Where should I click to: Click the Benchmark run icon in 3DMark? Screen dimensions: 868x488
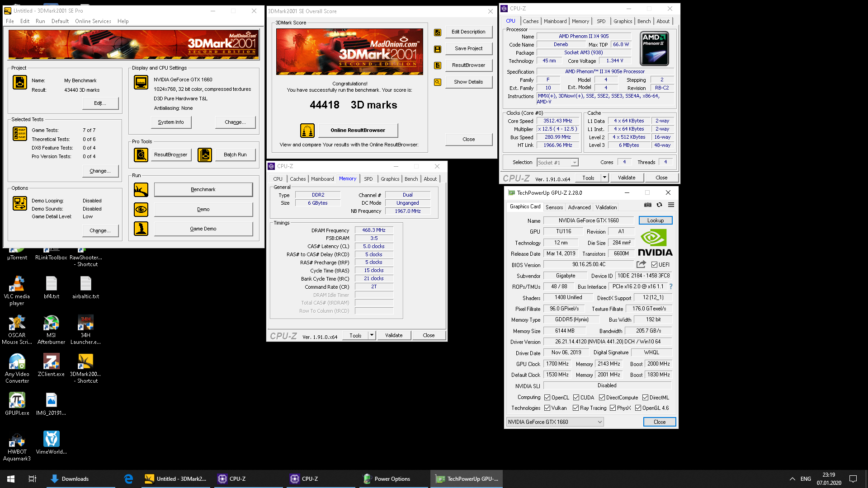[x=141, y=190]
